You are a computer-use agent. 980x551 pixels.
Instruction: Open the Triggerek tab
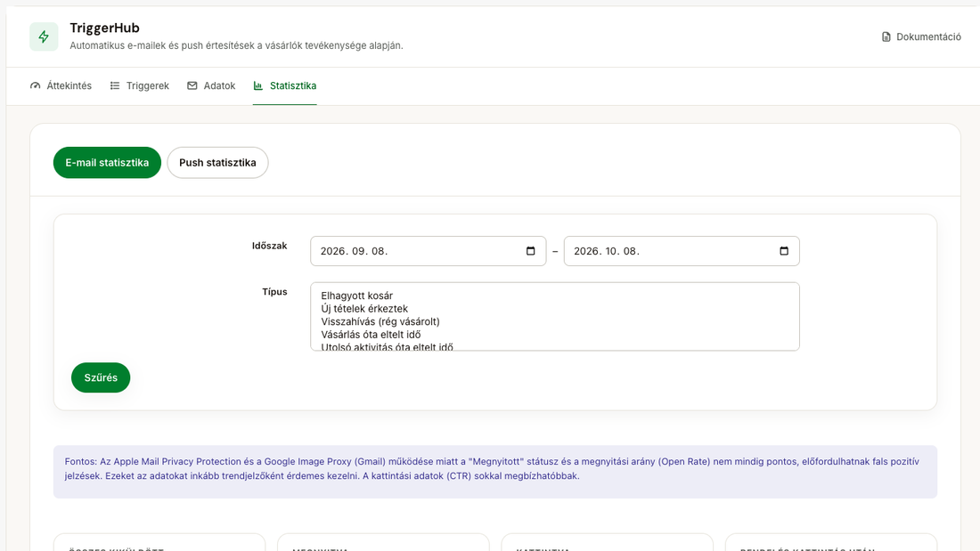(139, 85)
